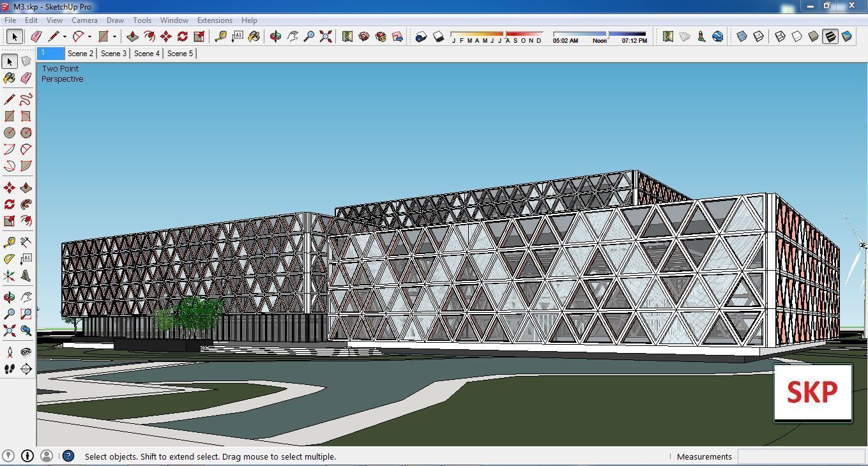
Task: Switch to the Scene 5 tab
Action: pyautogui.click(x=179, y=54)
